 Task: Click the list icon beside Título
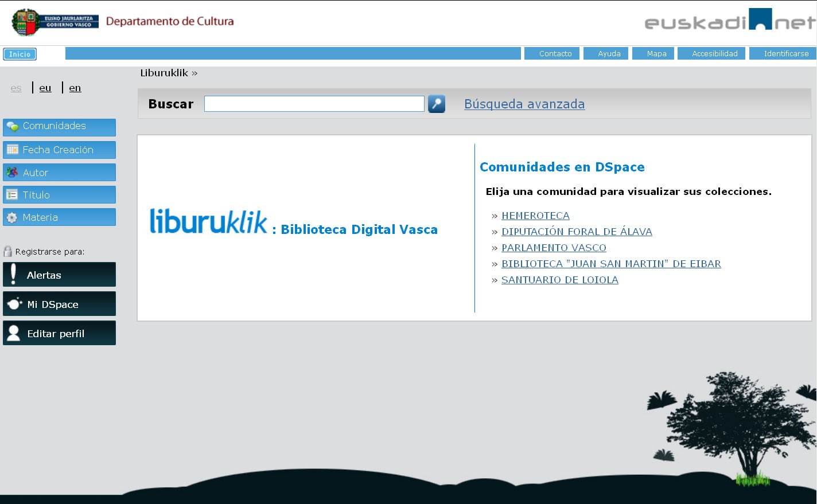11,194
